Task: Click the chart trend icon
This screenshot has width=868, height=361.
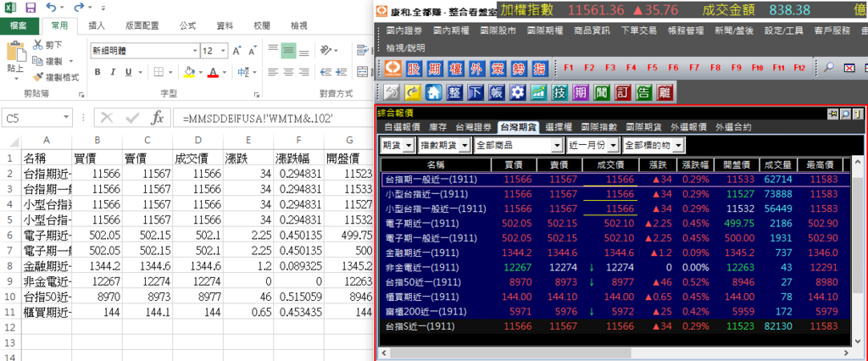Action: point(538,92)
